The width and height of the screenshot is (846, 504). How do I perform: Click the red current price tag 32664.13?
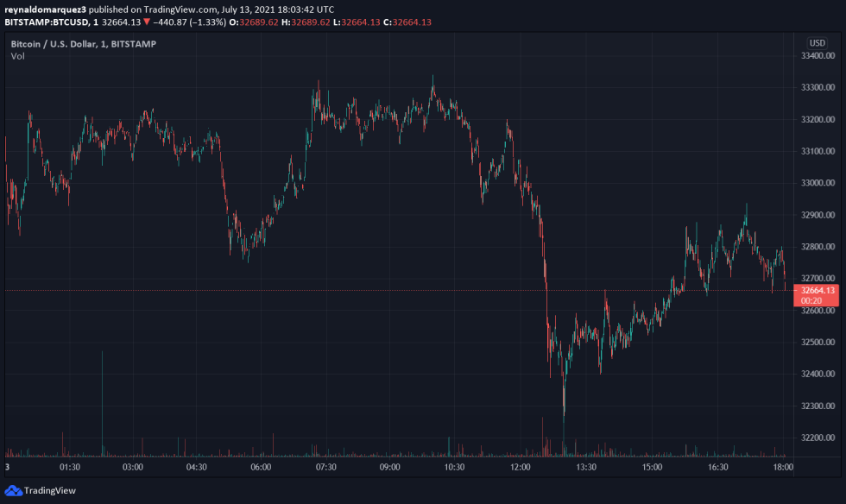pos(818,291)
